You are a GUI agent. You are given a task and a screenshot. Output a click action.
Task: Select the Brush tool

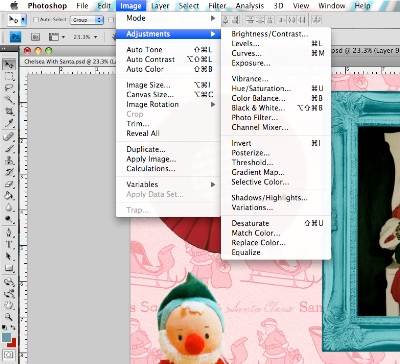click(9, 148)
